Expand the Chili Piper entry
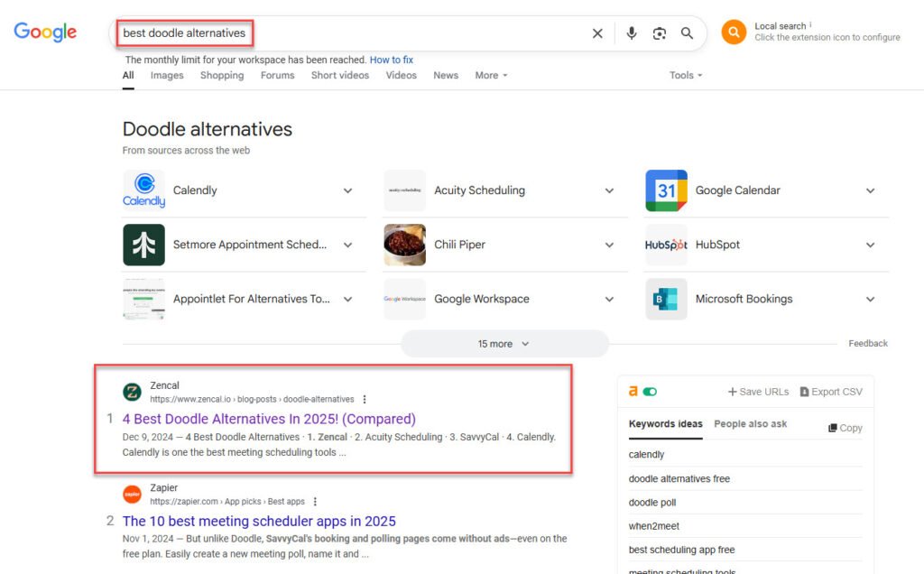The width and height of the screenshot is (924, 574). [609, 245]
